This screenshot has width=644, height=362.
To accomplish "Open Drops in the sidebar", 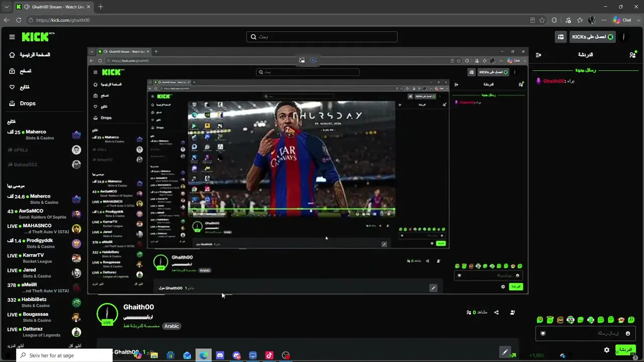I will (23, 104).
